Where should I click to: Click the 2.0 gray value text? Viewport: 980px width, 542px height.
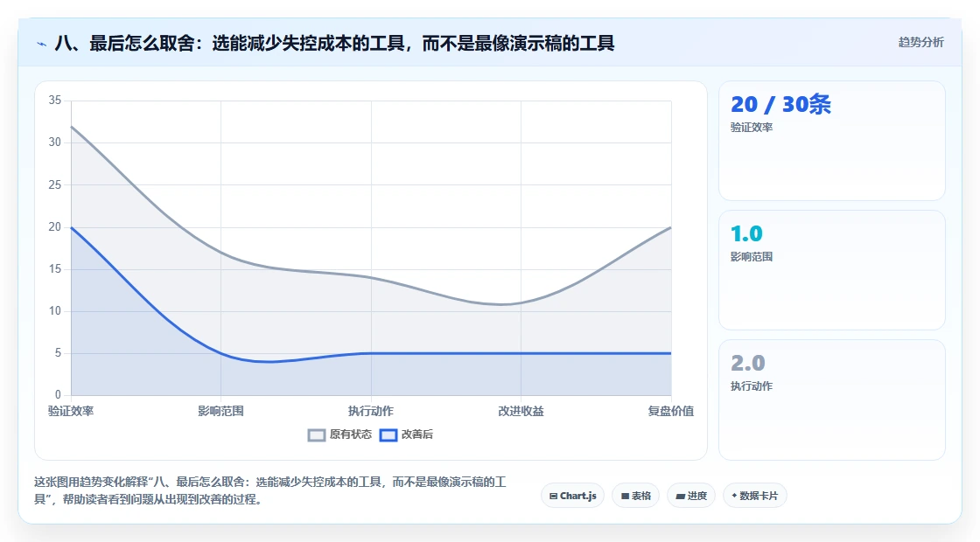point(747,363)
